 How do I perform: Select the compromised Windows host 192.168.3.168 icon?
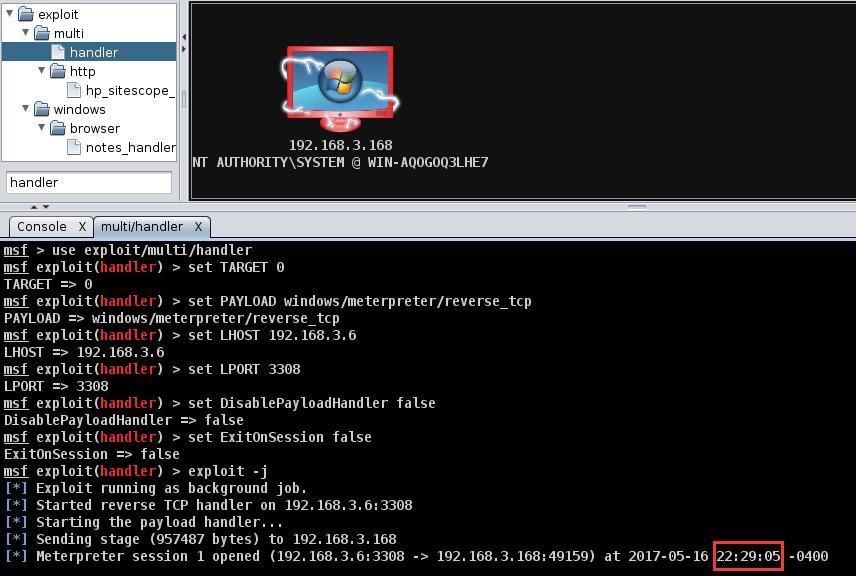point(340,88)
